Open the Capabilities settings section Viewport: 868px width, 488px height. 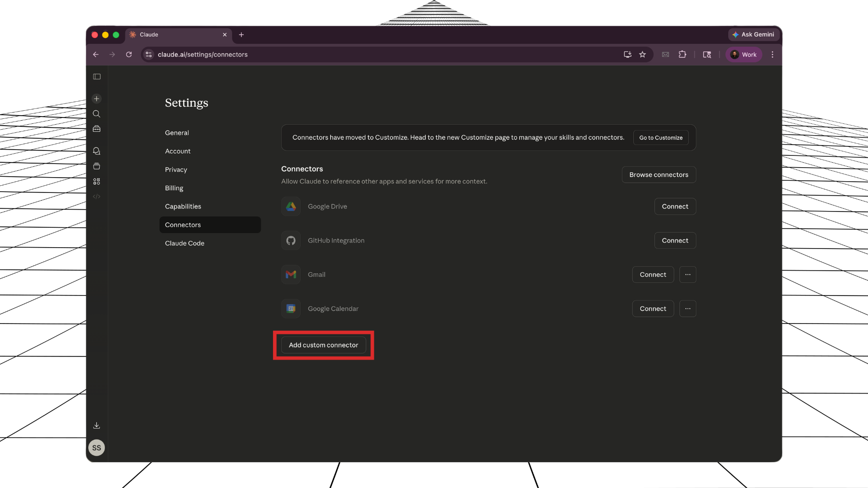[x=183, y=206]
